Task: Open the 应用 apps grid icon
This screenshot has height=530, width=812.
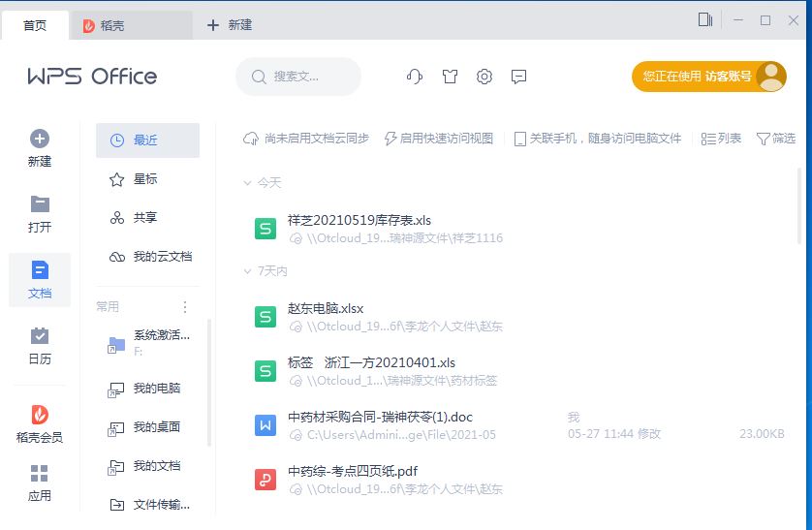Action: (40, 474)
